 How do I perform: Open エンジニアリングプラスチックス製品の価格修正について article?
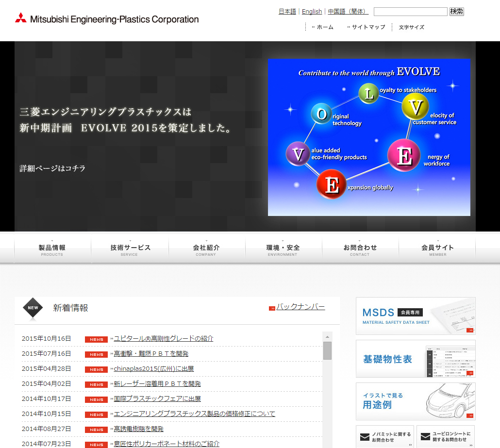[195, 414]
